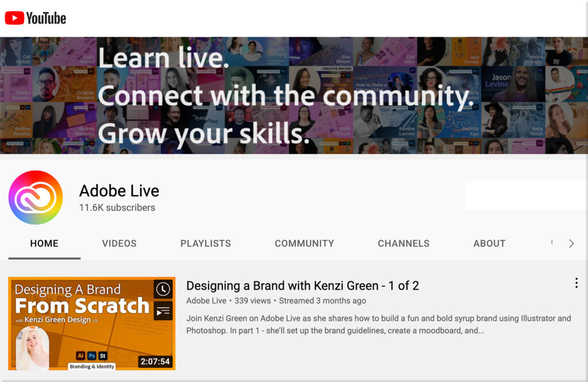This screenshot has height=382, width=588.
Task: Go to the ABOUT tab
Action: click(489, 243)
